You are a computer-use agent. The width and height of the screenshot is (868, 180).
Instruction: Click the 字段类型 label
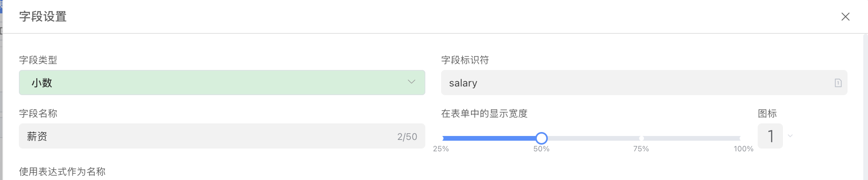[x=38, y=60]
